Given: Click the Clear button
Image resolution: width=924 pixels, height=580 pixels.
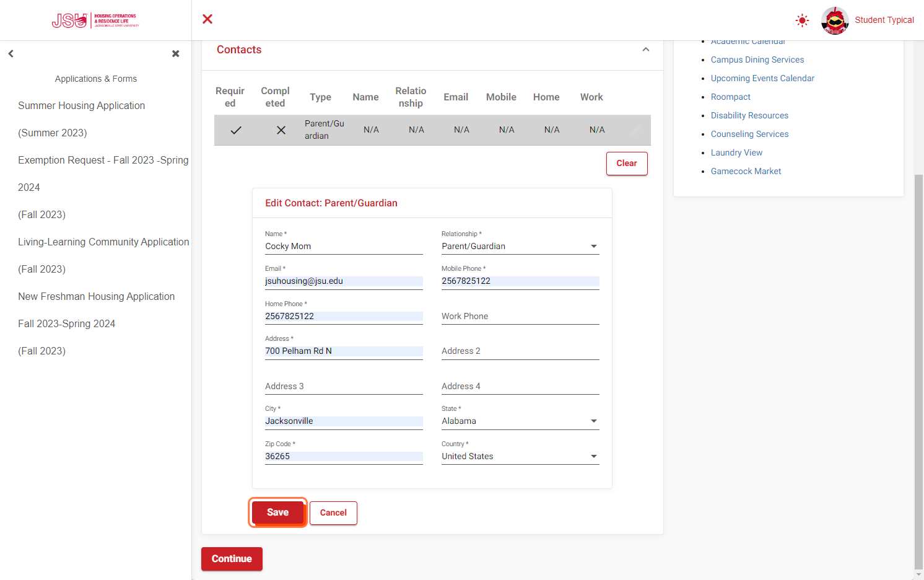Looking at the screenshot, I should click(627, 164).
